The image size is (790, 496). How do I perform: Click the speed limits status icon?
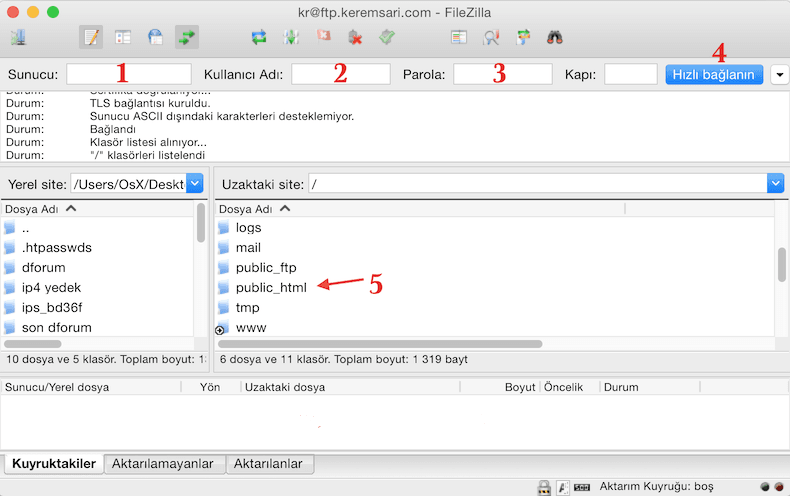pos(582,487)
